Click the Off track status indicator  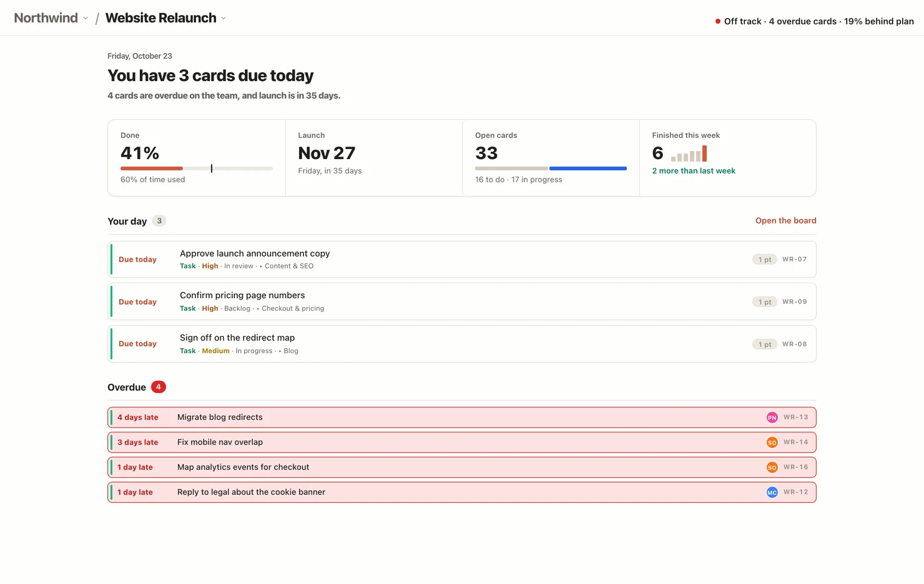point(814,21)
